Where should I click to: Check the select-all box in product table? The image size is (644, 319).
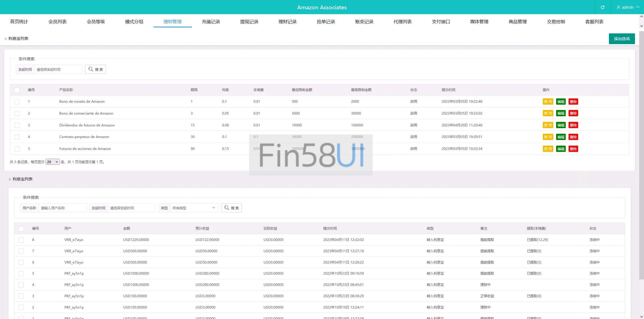[17, 90]
